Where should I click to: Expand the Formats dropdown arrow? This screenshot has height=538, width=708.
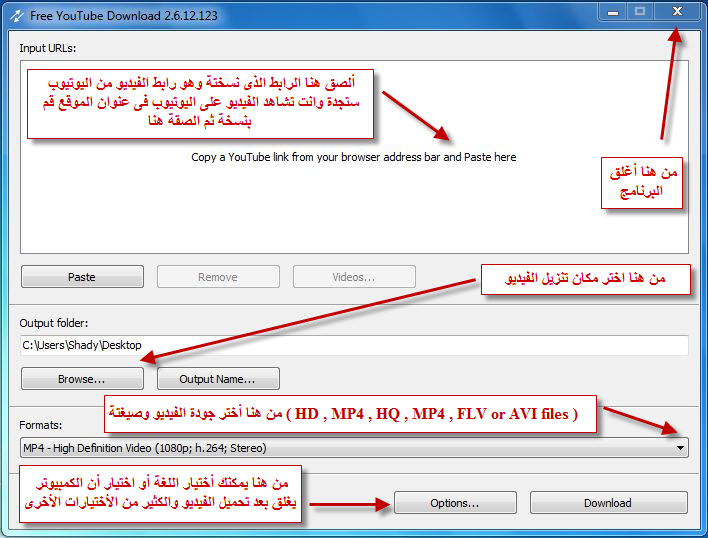680,448
